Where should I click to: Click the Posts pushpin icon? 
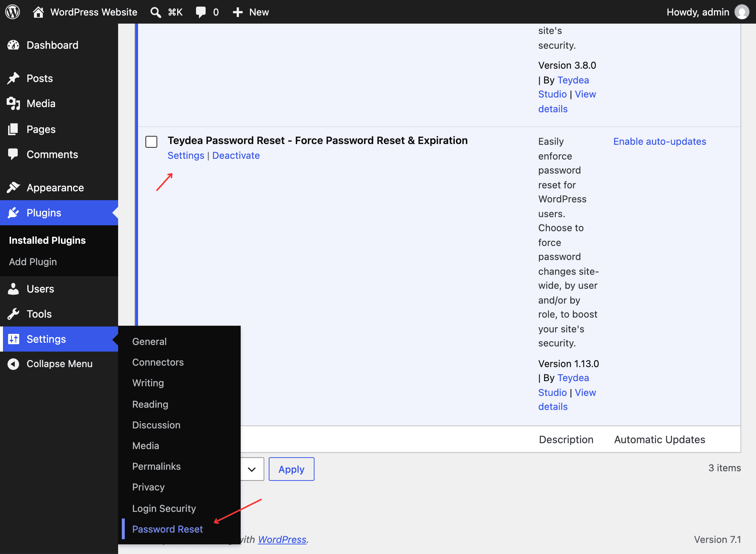tap(13, 78)
